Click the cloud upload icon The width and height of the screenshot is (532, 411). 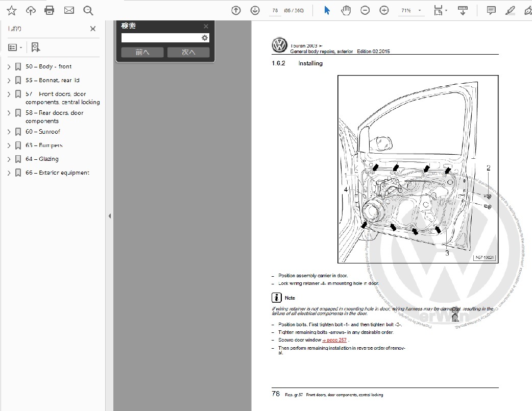click(31, 10)
